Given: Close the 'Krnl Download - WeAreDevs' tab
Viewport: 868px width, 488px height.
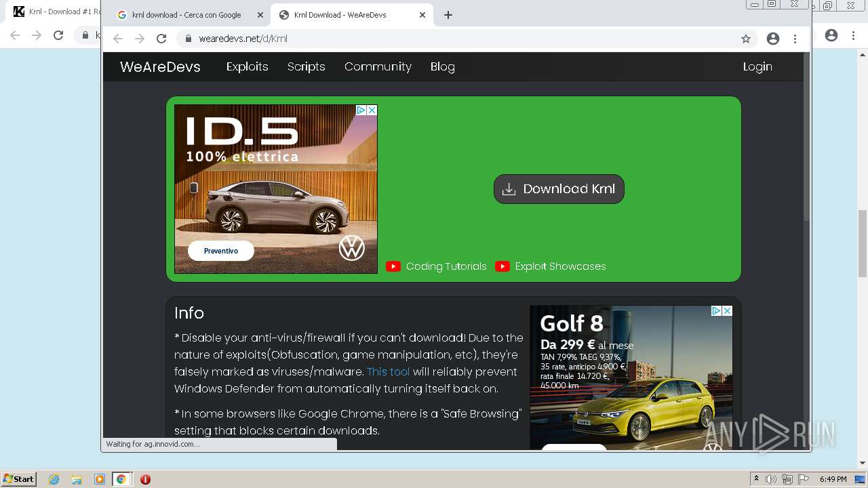Looking at the screenshot, I should (x=422, y=15).
